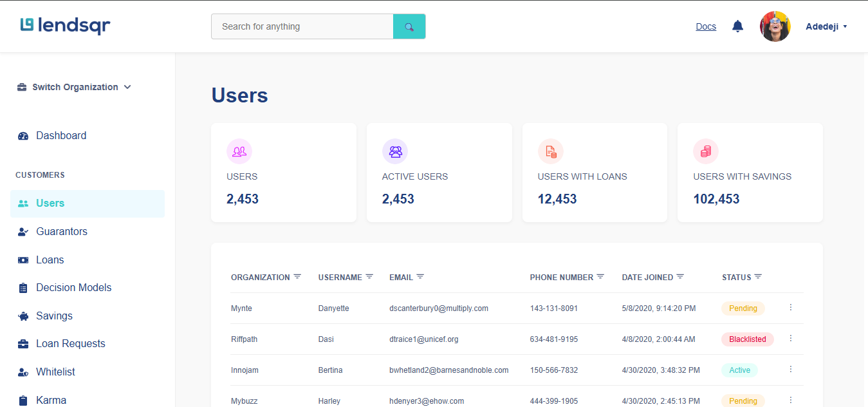Image resolution: width=868 pixels, height=407 pixels.
Task: Click phone number 634-481-9195
Action: pos(554,339)
